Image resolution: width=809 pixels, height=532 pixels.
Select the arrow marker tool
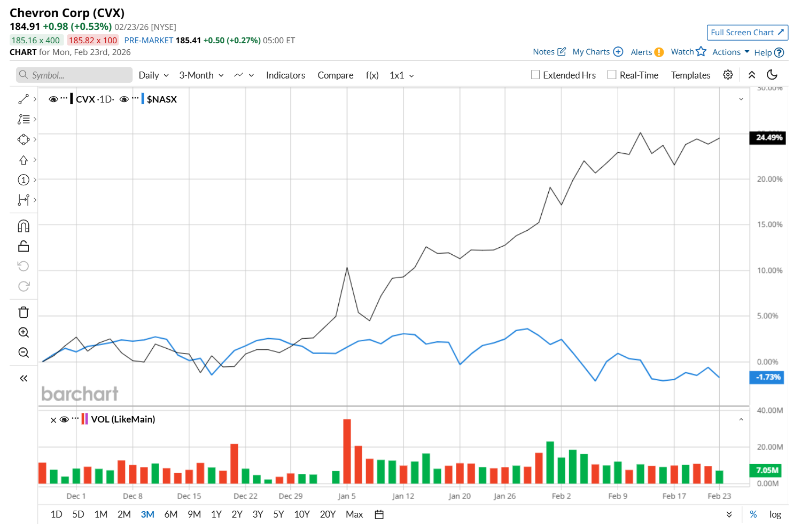24,160
